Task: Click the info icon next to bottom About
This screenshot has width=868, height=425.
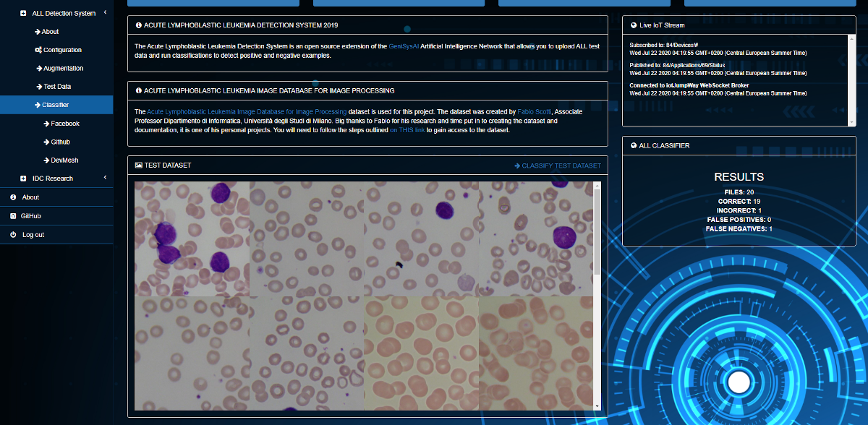Action: (x=13, y=197)
